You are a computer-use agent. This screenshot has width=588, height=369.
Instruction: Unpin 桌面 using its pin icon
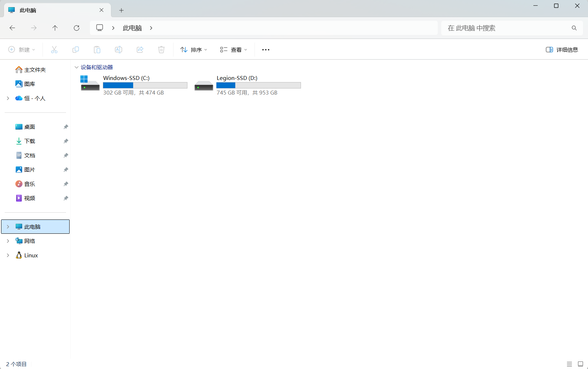[66, 127]
